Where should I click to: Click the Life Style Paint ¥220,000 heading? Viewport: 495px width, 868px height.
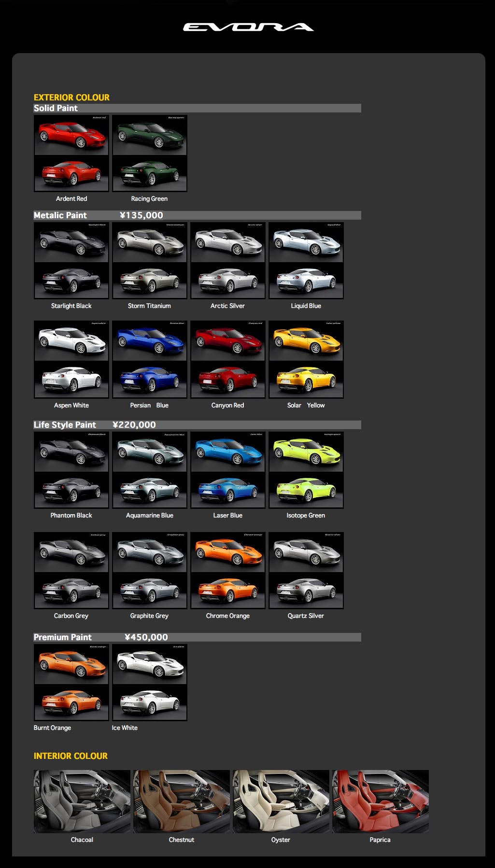(x=197, y=425)
